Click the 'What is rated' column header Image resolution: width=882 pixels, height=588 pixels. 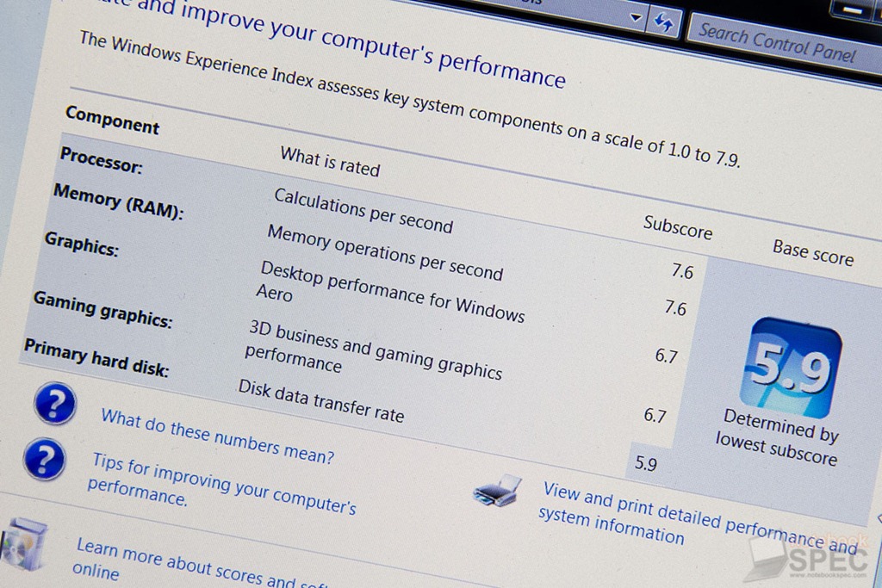[x=330, y=162]
